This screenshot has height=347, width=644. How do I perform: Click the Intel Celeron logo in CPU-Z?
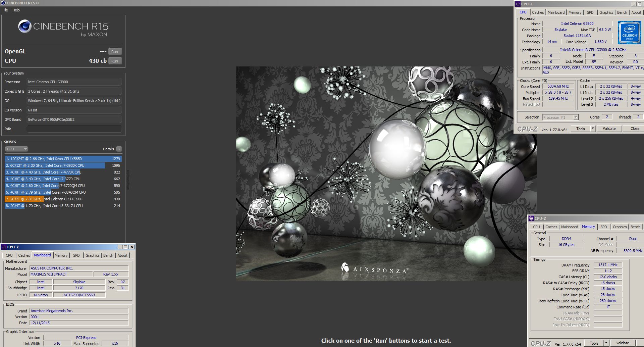pos(630,33)
